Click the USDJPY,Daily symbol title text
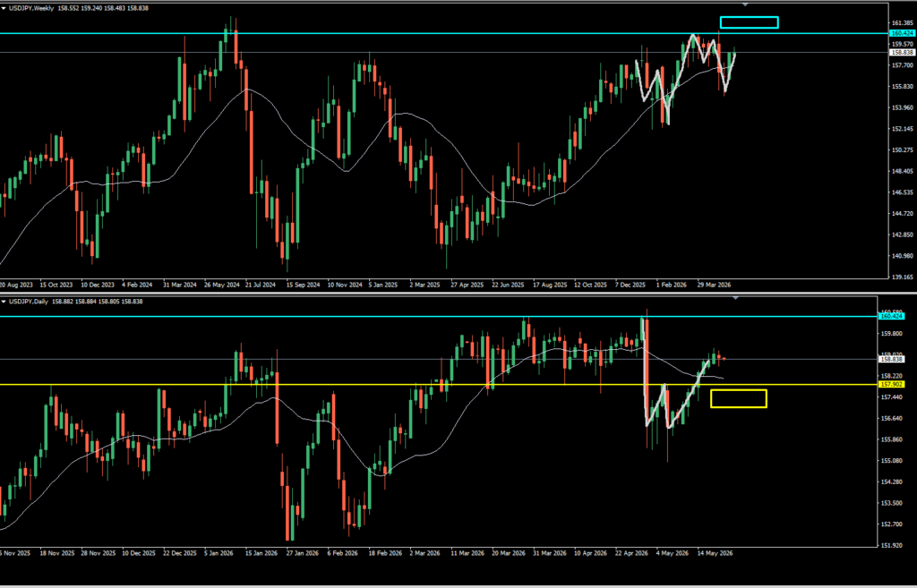 coord(29,302)
